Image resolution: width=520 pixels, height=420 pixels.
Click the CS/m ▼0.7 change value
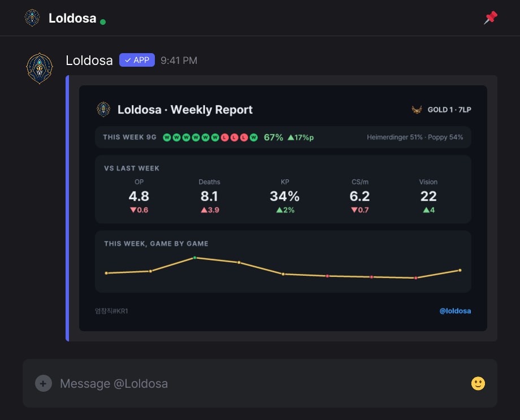click(x=360, y=210)
